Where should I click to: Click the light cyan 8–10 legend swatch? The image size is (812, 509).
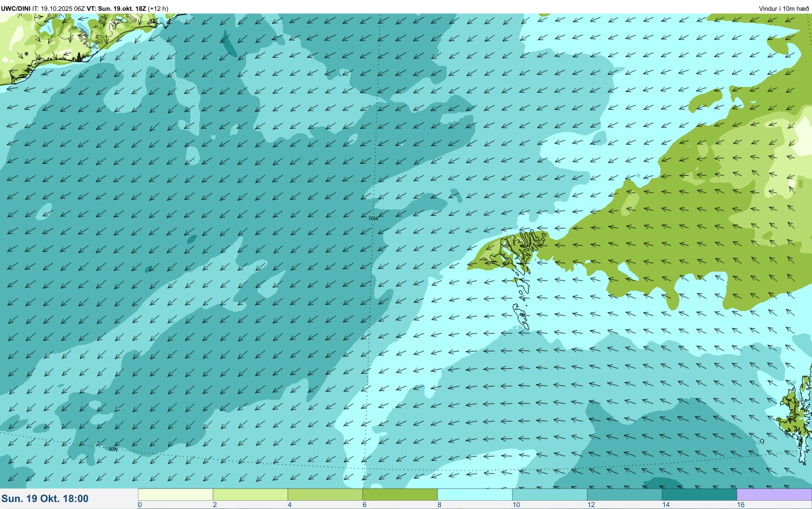[475, 494]
